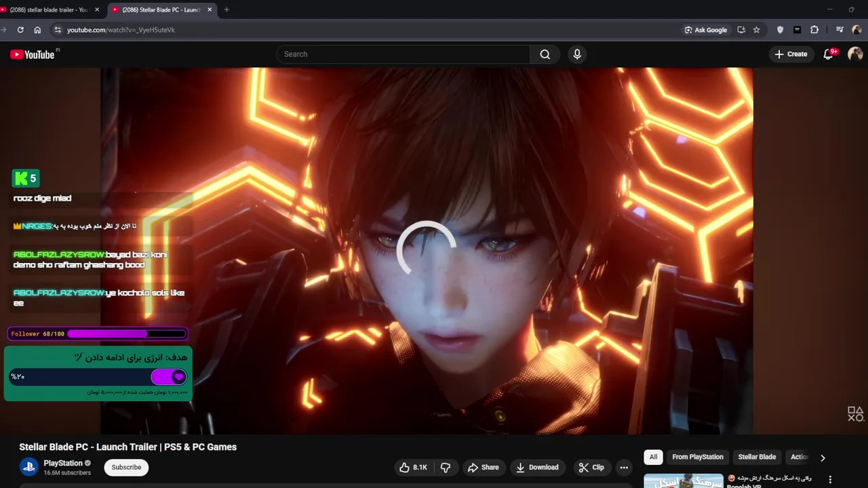Select the Stellar Blade PC Launch tab
This screenshot has width=868, height=488.
161,9
